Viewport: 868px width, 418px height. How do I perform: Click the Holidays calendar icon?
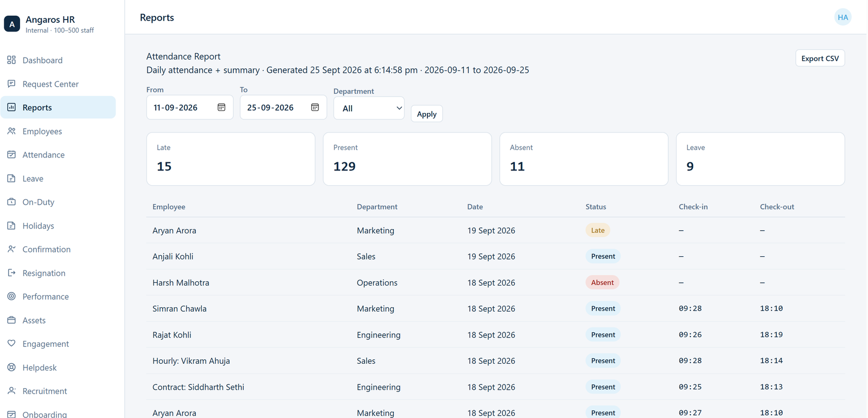(11, 225)
